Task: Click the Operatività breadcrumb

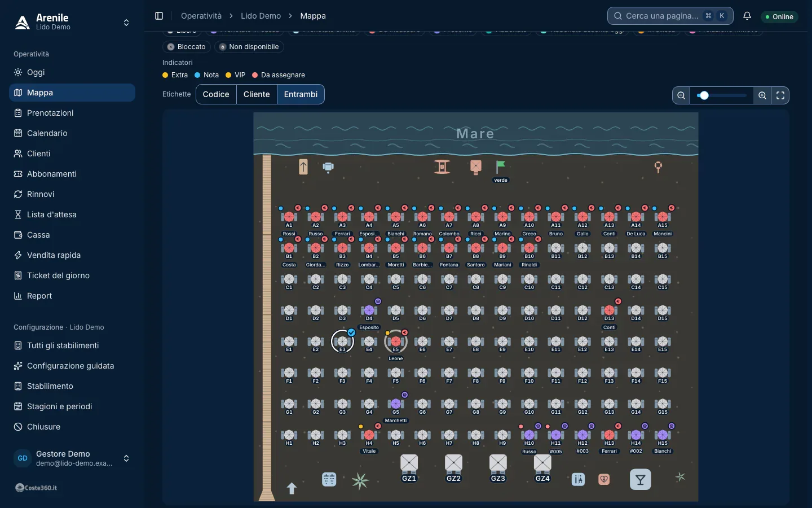Action: click(x=201, y=16)
